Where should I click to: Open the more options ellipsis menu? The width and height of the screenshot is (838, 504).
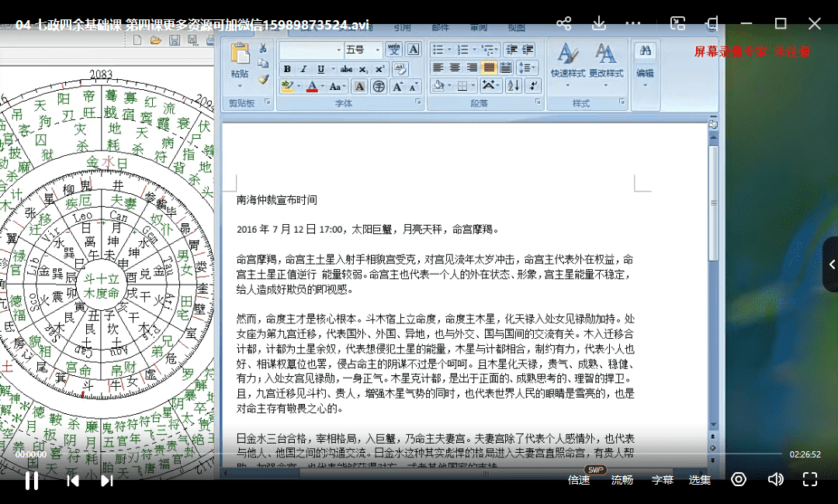(x=633, y=24)
